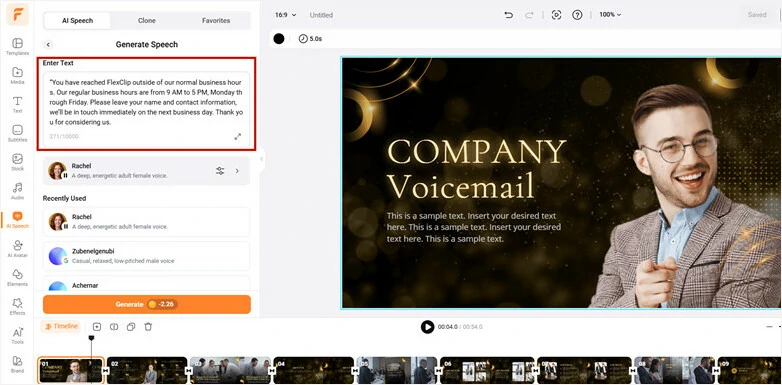Select scene 05 thumbnail

coord(396,370)
